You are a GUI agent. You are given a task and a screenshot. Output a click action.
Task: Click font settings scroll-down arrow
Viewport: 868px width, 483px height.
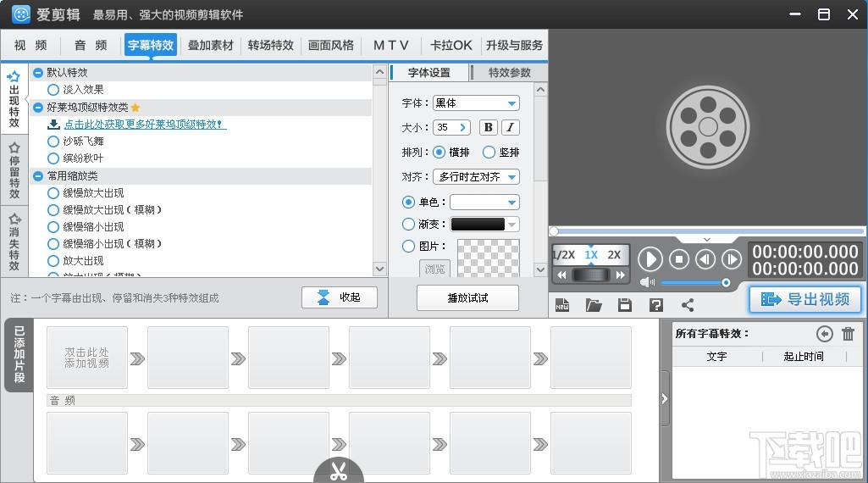pyautogui.click(x=541, y=269)
